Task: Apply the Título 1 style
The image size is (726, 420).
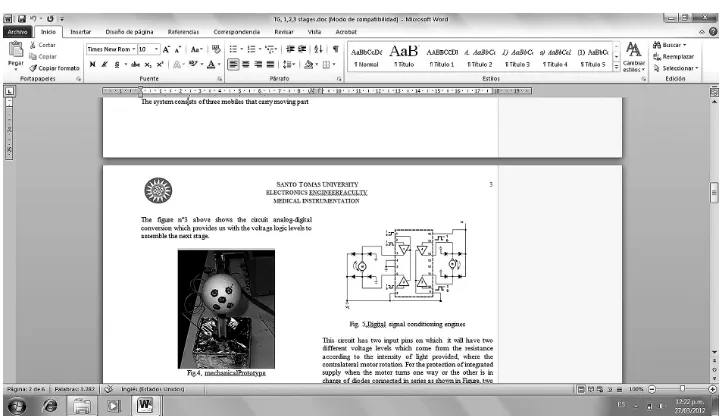Action: (x=442, y=56)
